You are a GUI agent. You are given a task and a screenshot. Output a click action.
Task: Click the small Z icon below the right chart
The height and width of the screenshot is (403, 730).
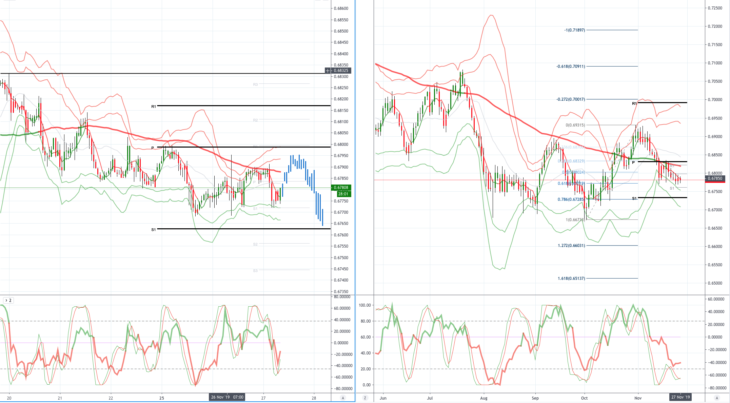pyautogui.click(x=365, y=398)
